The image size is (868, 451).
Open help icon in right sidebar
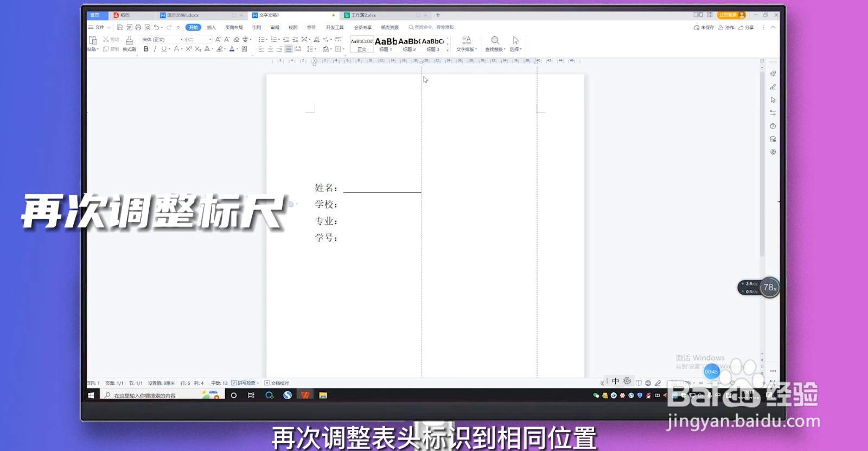point(773,126)
